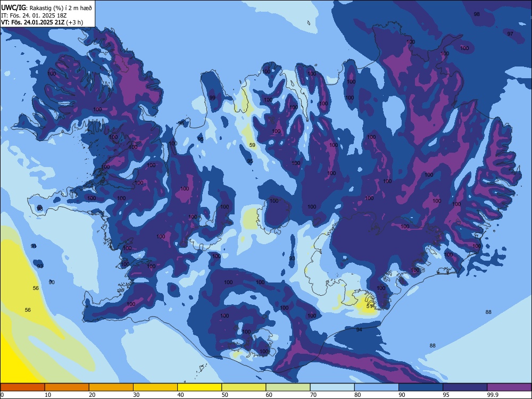Click the humidity value '59' on the map
The image size is (532, 399).
pos(252,145)
